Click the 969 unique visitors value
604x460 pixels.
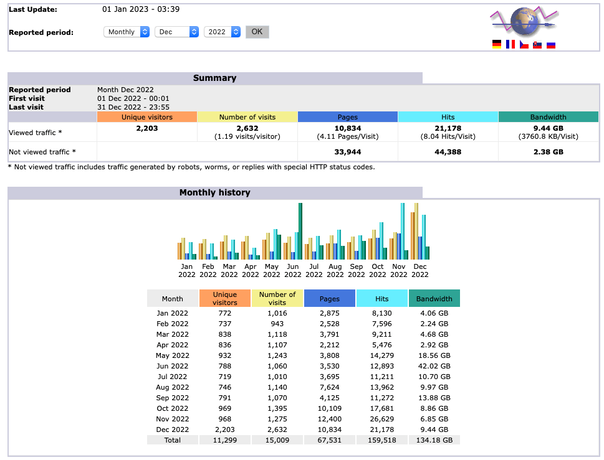click(x=225, y=408)
